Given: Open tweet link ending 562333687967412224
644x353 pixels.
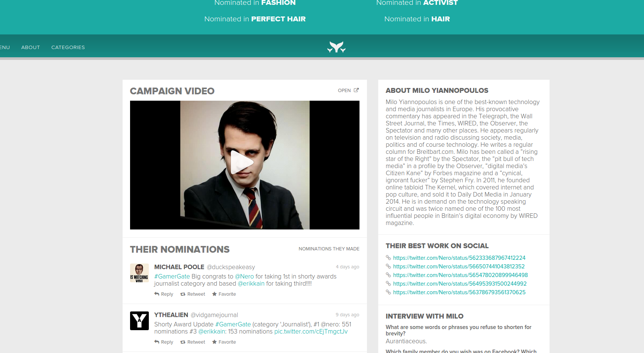Looking at the screenshot, I should [x=459, y=258].
